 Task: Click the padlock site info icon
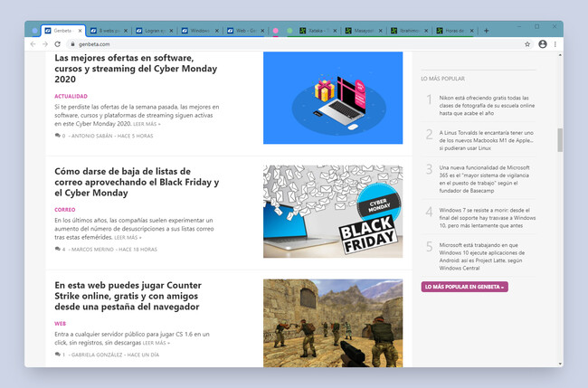[72, 44]
